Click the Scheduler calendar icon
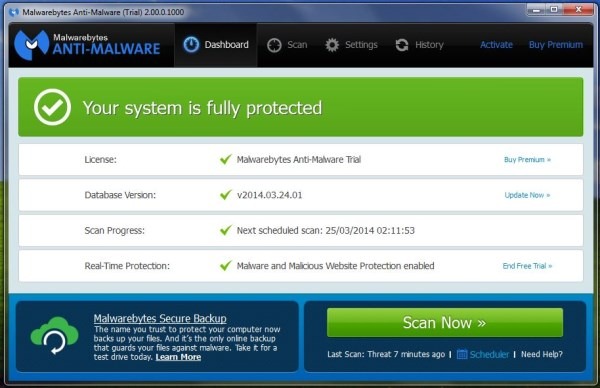This screenshot has height=388, width=600. tap(462, 354)
